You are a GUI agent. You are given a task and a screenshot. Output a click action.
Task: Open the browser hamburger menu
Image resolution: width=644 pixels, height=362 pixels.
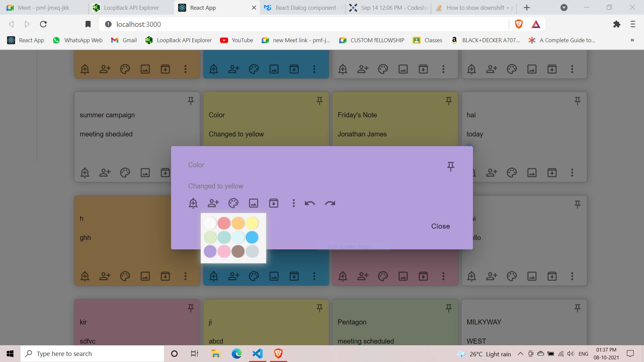tap(633, 24)
